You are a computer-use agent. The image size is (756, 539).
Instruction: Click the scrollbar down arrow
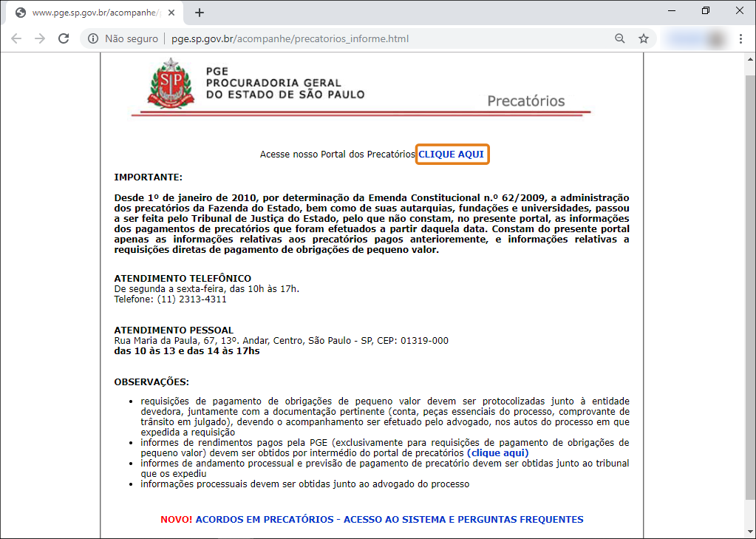750,532
